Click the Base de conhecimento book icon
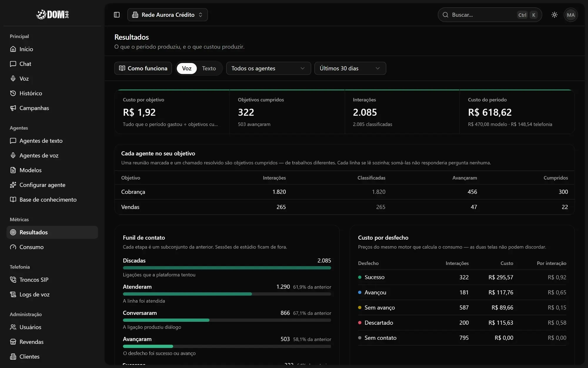The image size is (588, 368). (x=13, y=200)
